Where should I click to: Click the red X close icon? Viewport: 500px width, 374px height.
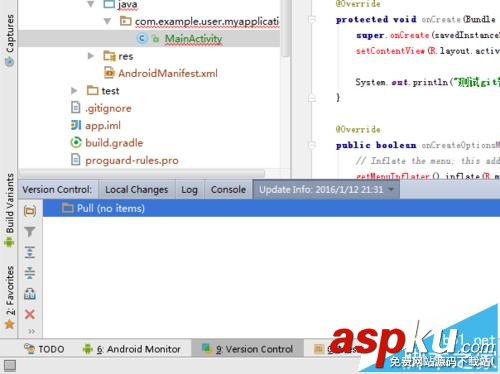pos(30,314)
